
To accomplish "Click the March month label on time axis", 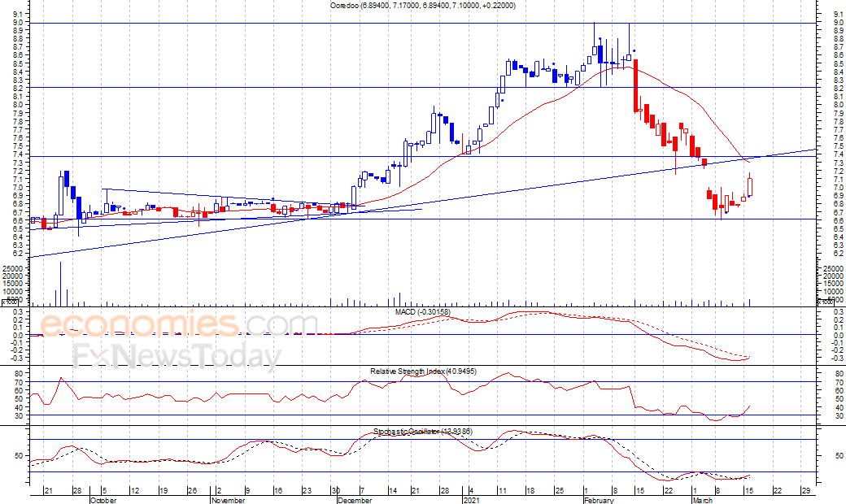I will pyautogui.click(x=702, y=500).
